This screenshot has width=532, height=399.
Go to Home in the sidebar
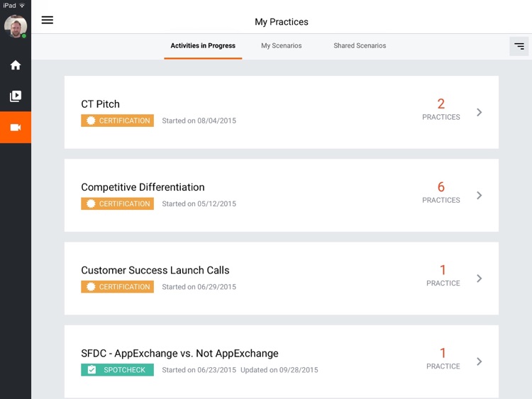pyautogui.click(x=16, y=65)
